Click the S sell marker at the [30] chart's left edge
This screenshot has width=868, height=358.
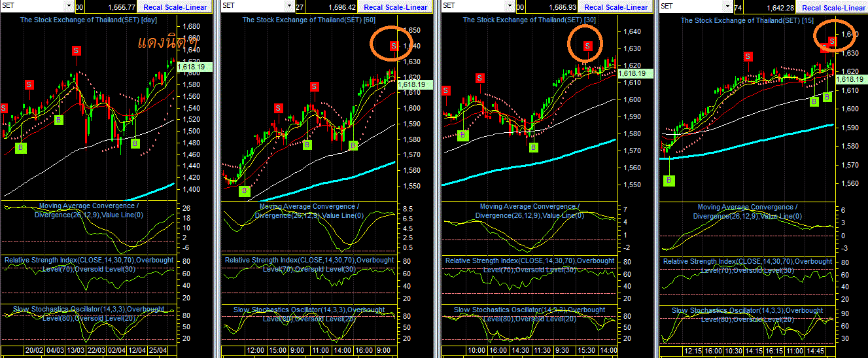click(x=447, y=90)
